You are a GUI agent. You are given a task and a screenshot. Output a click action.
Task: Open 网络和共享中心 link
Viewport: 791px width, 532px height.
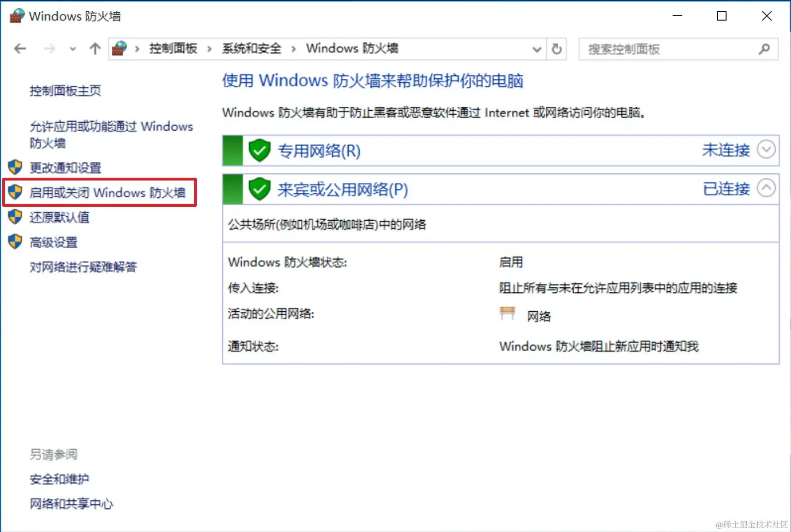tap(71, 503)
